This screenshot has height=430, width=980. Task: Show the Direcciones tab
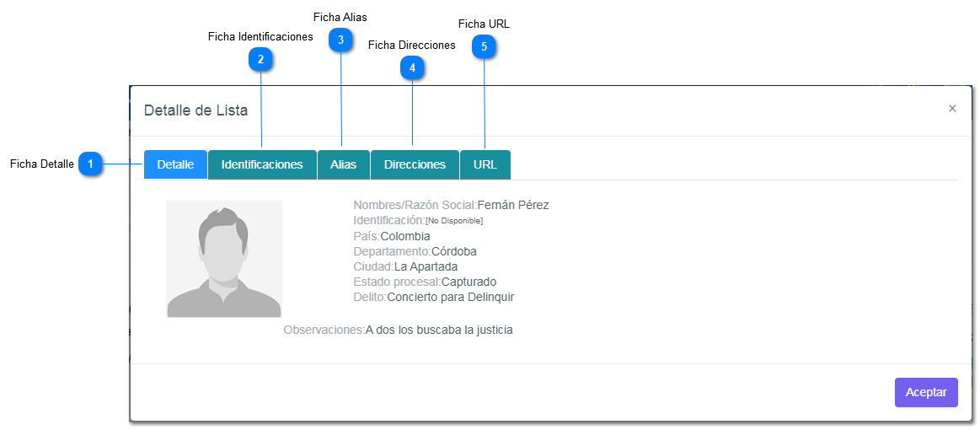[x=415, y=164]
